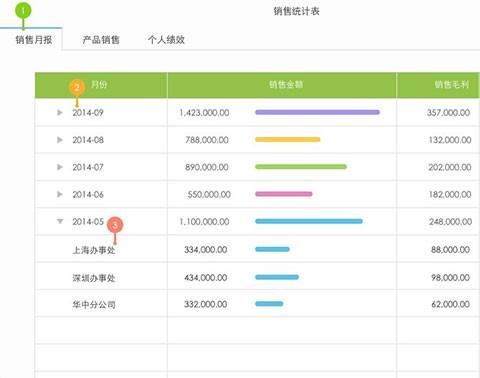Click the 132,000.00 gross profit value

click(450, 140)
